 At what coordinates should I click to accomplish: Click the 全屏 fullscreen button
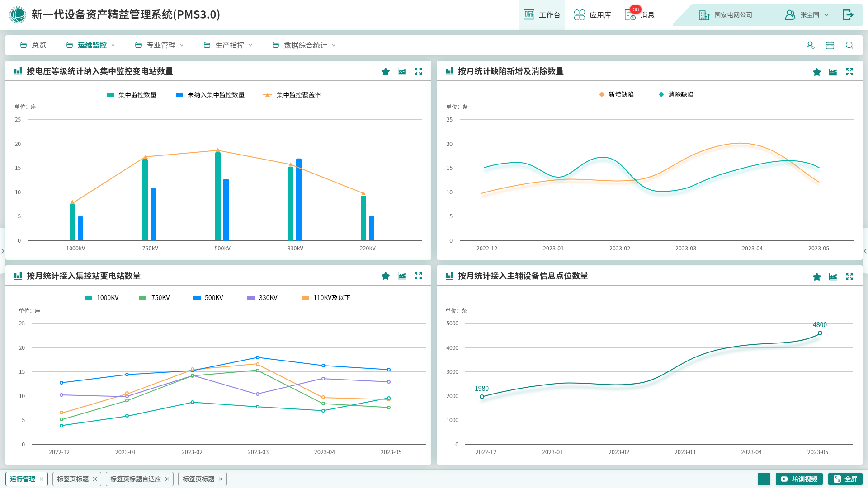point(845,479)
